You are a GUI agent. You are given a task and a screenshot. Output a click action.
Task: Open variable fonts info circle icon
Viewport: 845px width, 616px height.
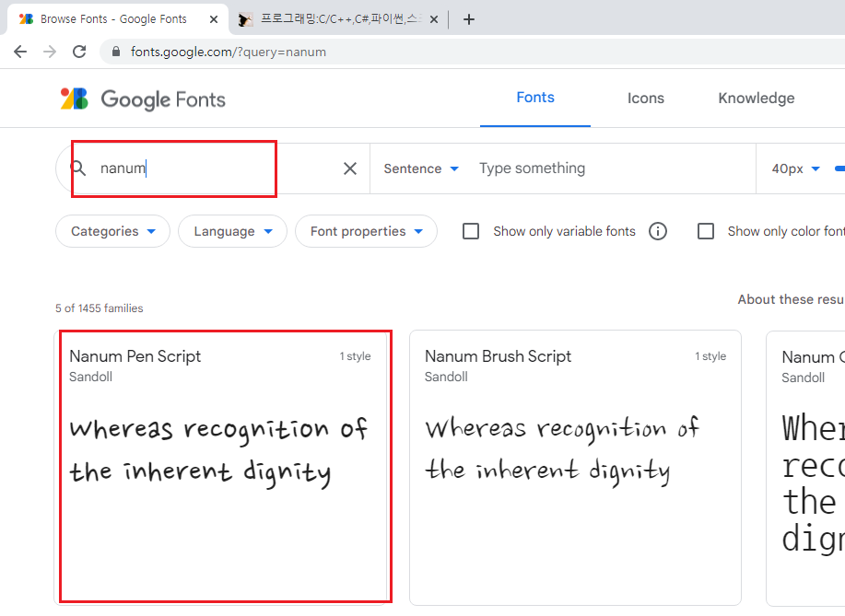click(x=657, y=231)
